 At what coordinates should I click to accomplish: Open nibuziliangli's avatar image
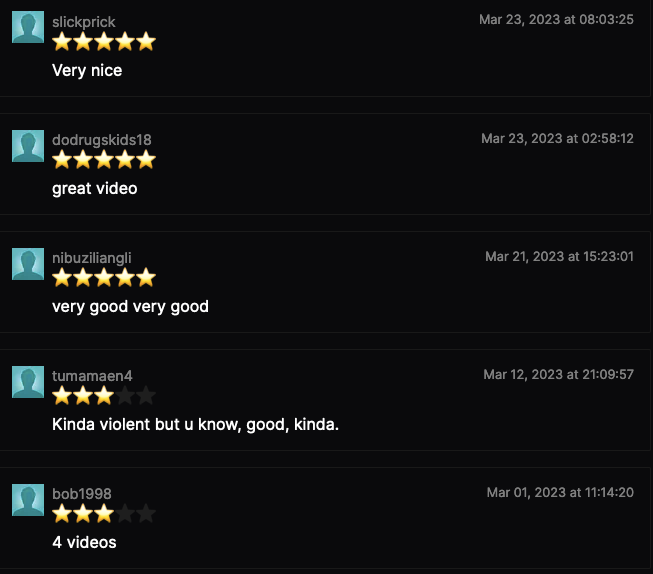[28, 264]
